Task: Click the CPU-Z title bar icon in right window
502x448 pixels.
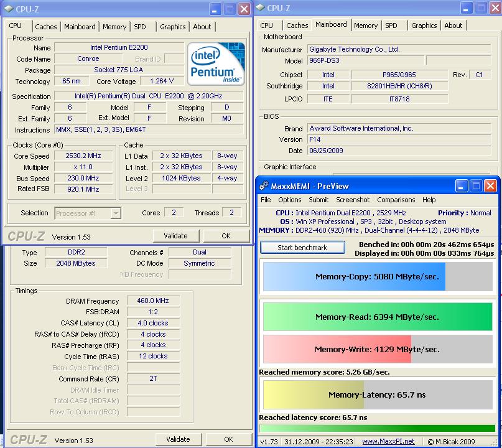Action: pos(260,7)
